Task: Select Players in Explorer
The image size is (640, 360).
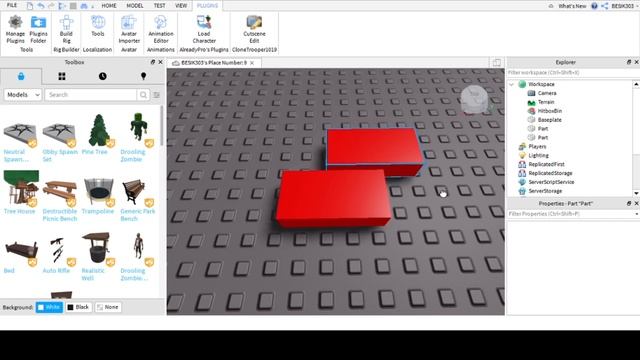Action: (537, 147)
